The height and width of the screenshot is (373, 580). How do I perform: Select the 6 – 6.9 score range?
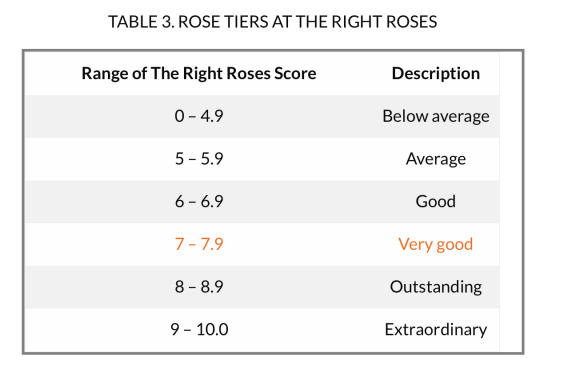tap(199, 202)
